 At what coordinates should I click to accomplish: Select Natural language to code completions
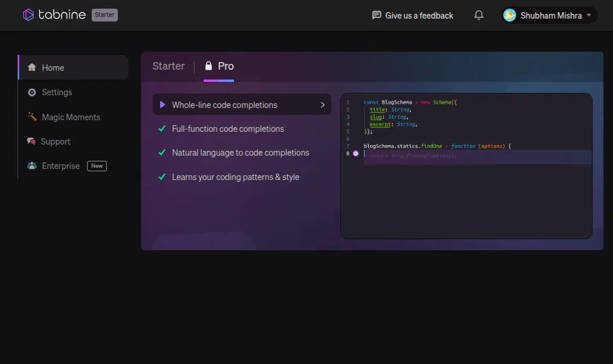[240, 153]
